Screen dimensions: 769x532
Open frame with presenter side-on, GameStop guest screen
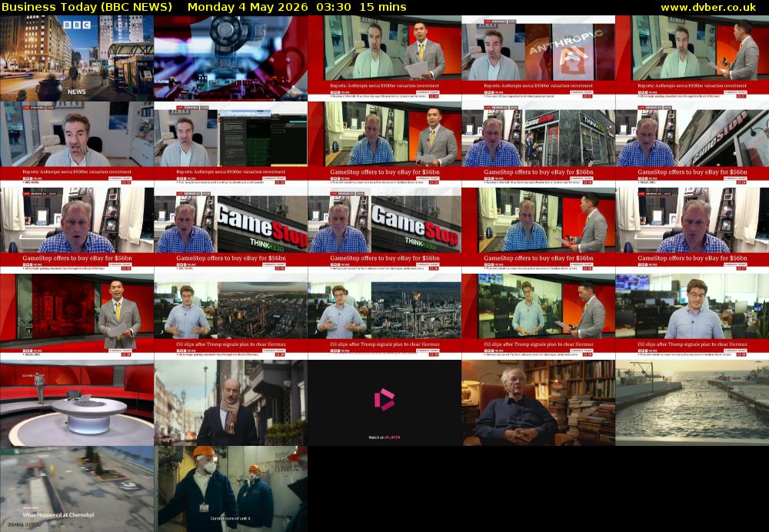[538, 231]
